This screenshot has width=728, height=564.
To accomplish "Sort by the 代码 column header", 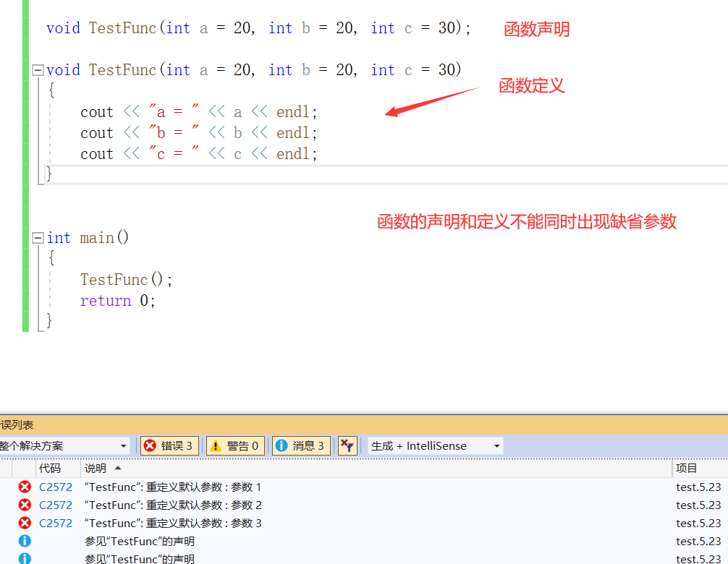I will pos(58,468).
